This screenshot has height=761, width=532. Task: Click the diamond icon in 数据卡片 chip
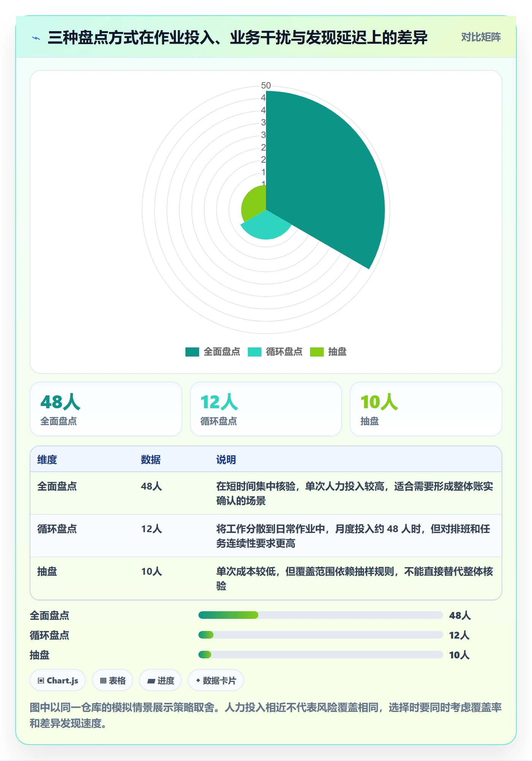(198, 680)
